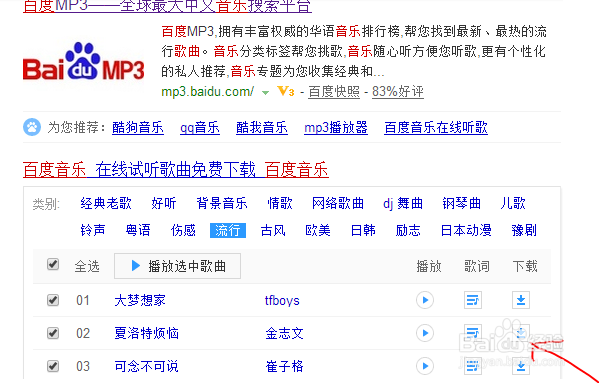
Task: Toggle the 全选 select-all checkbox
Action: coord(53,264)
